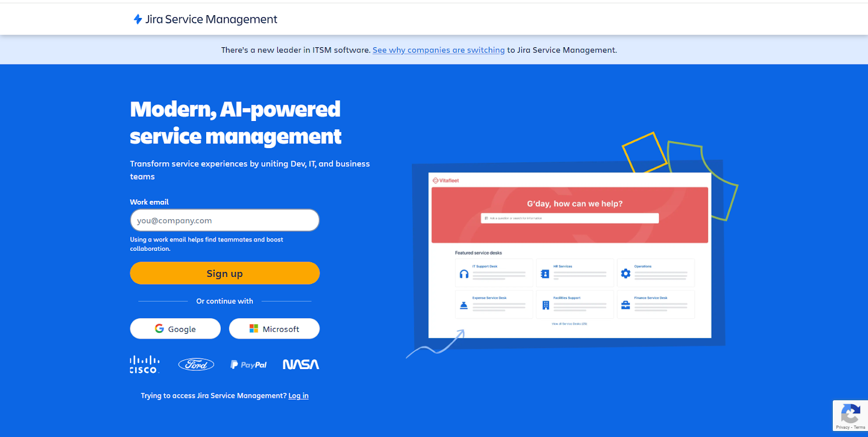Click the Vitafleet logo in preview
The height and width of the screenshot is (437, 868).
click(x=445, y=181)
